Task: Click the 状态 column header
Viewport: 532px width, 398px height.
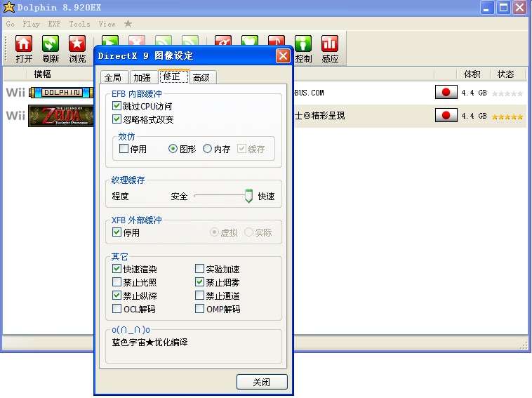Action: coord(506,74)
